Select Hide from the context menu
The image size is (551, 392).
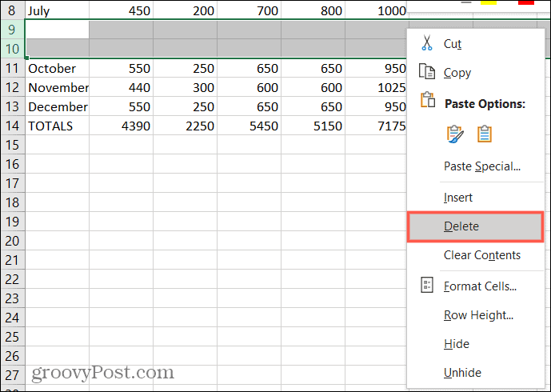pyautogui.click(x=475, y=344)
